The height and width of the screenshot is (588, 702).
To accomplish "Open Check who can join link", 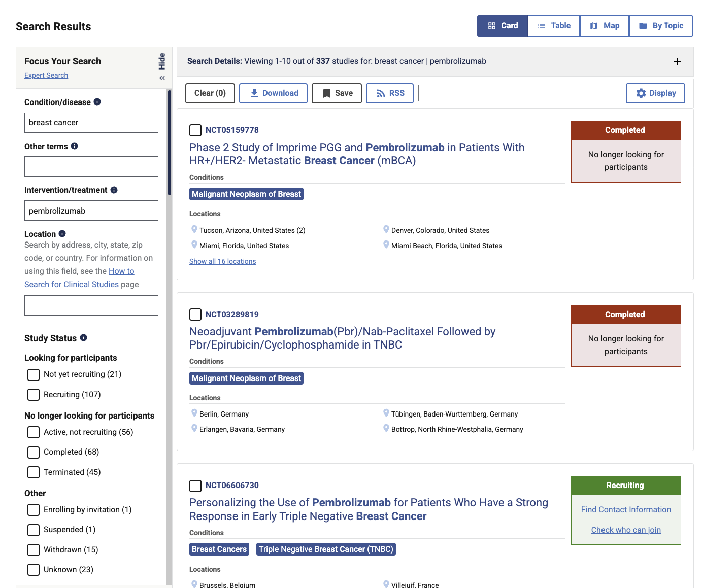I will (x=626, y=530).
